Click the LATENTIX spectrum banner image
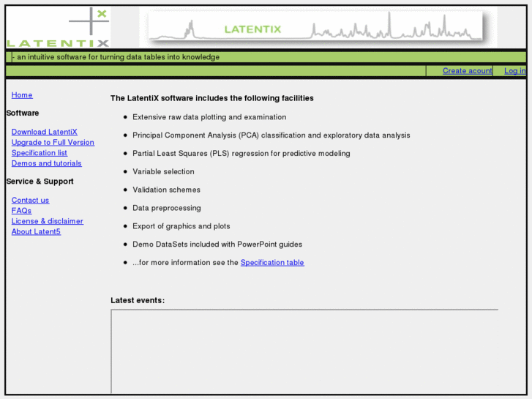Viewport: 532px width, 399px height. click(318, 27)
